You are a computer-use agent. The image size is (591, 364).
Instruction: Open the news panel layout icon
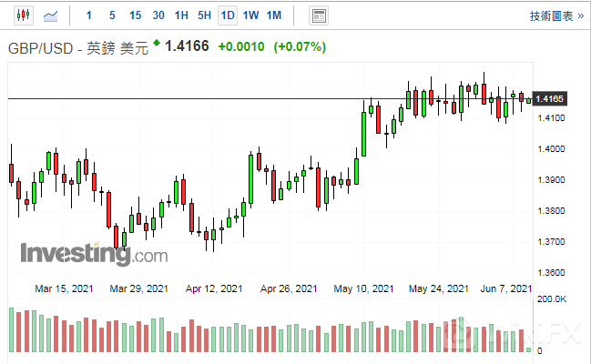point(318,15)
